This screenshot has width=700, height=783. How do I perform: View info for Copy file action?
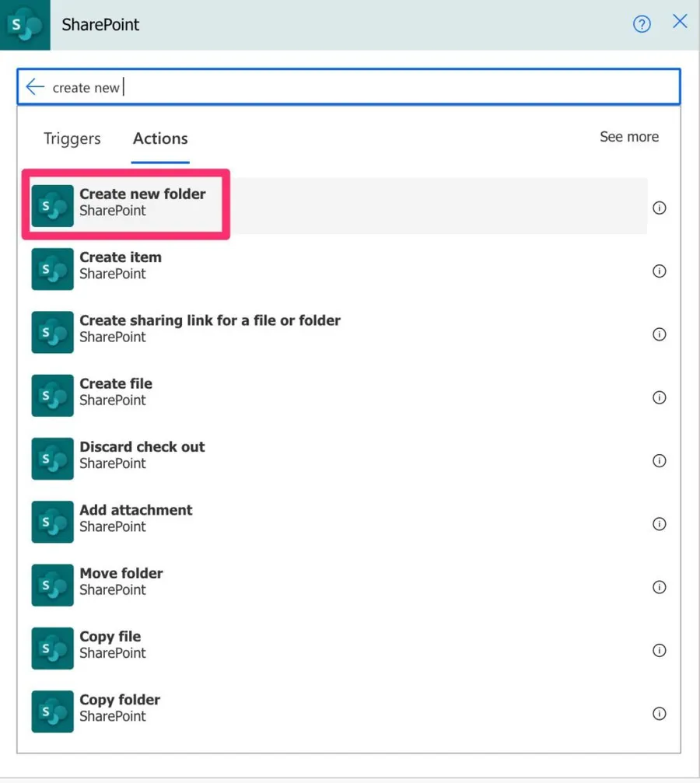[x=660, y=650]
